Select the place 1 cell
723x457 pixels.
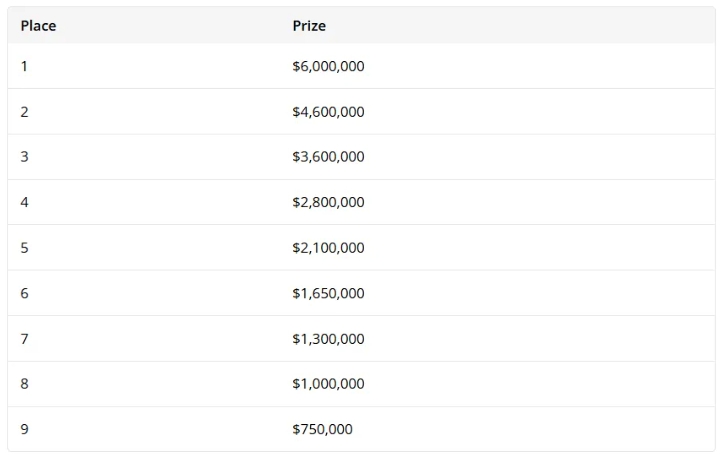click(x=25, y=66)
